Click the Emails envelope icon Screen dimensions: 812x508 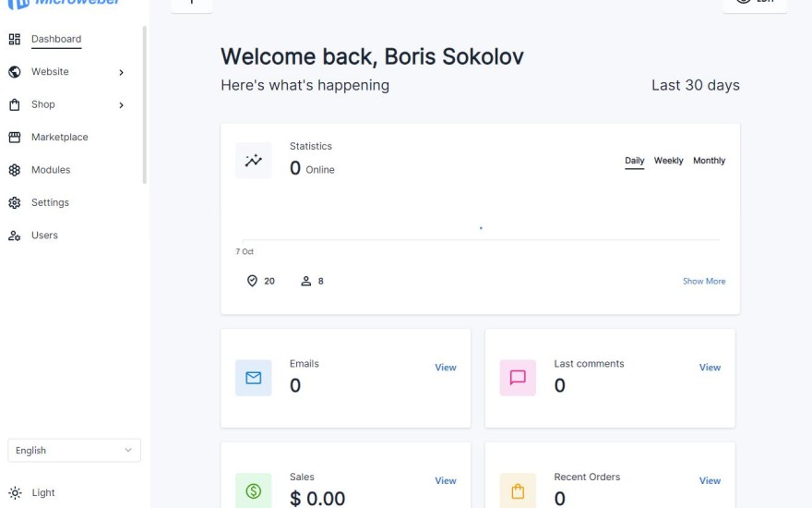coord(254,378)
